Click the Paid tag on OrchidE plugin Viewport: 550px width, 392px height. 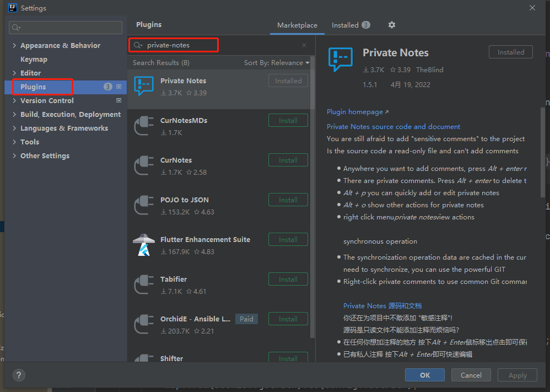point(246,319)
